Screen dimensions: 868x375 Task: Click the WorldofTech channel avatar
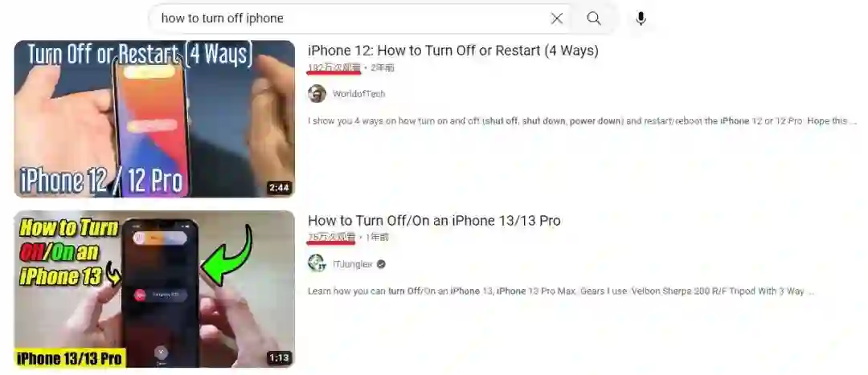tap(317, 93)
